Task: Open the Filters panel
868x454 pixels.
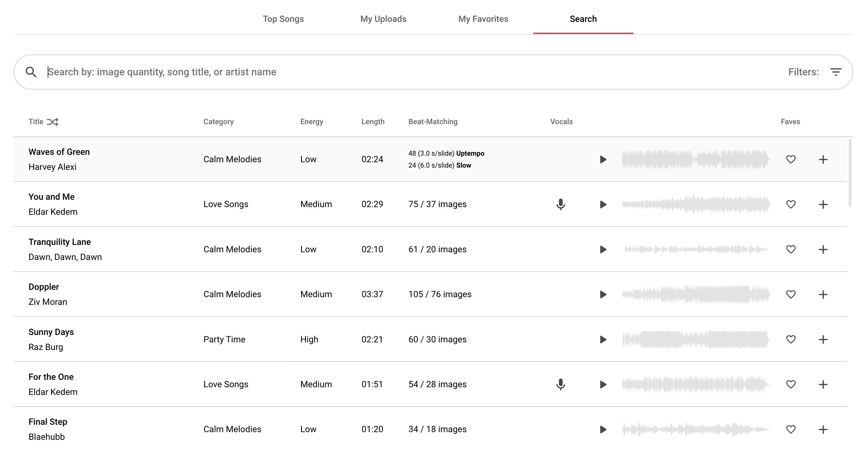Action: (x=836, y=72)
